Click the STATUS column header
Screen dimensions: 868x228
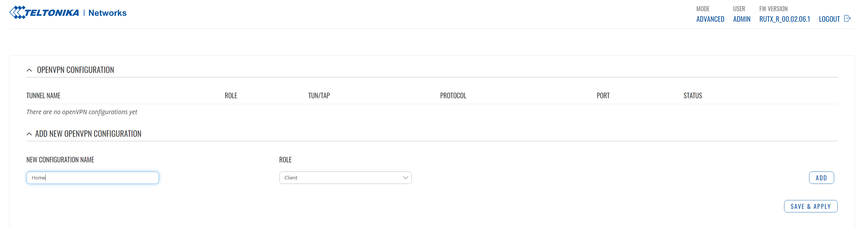tap(693, 96)
